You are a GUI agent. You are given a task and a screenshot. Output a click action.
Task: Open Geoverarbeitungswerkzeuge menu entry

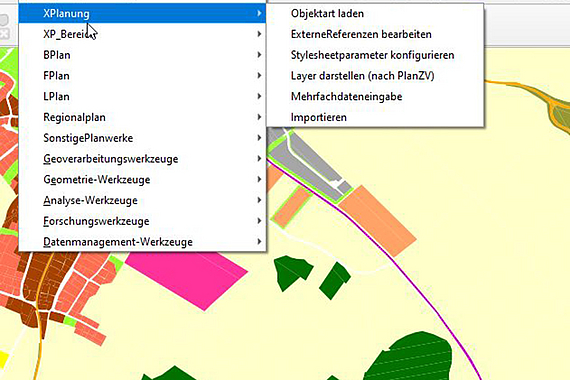pos(142,159)
